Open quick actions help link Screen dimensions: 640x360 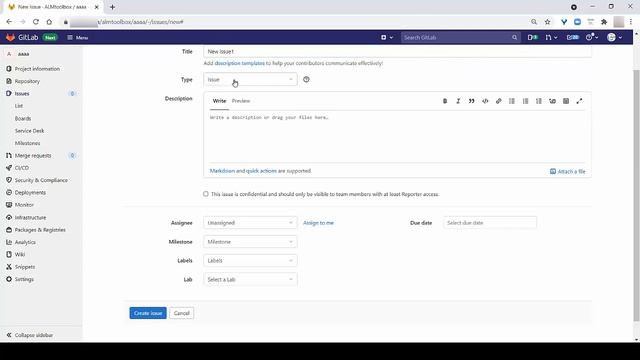tap(261, 171)
